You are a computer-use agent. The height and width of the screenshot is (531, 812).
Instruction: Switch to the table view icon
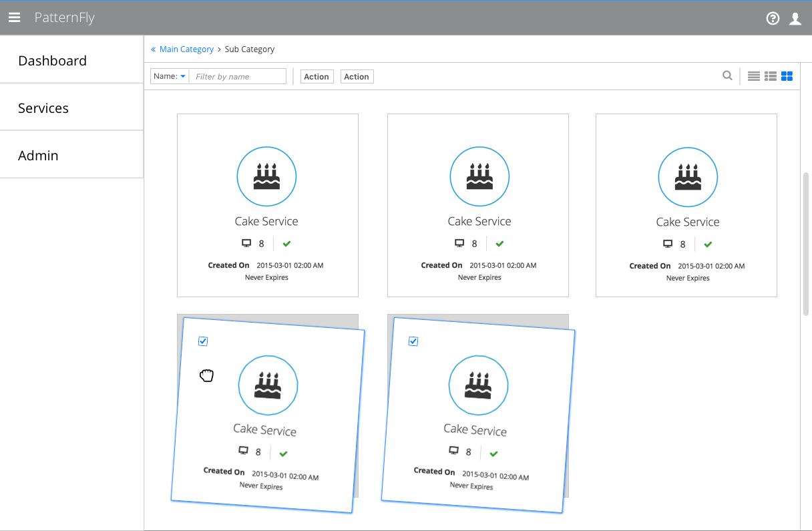tap(771, 76)
